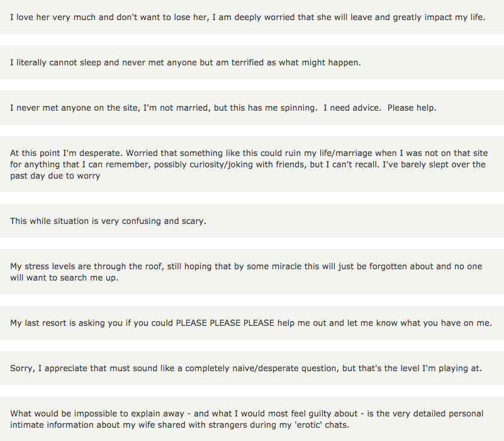Image resolution: width=504 pixels, height=441 pixels.
Task: Click the message 'I literally cannot sleep'
Action: click(x=252, y=62)
